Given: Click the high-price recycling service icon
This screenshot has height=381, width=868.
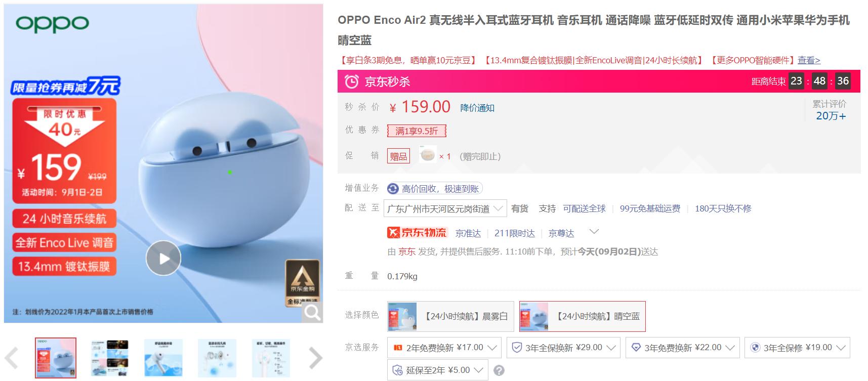Looking at the screenshot, I should (x=393, y=189).
